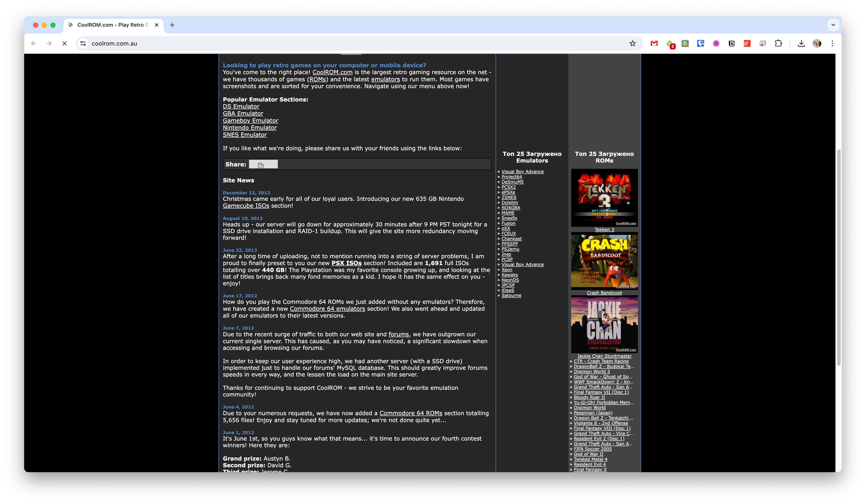The image size is (866, 504).
Task: Open the Chrome downloads icon
Action: pyautogui.click(x=801, y=43)
